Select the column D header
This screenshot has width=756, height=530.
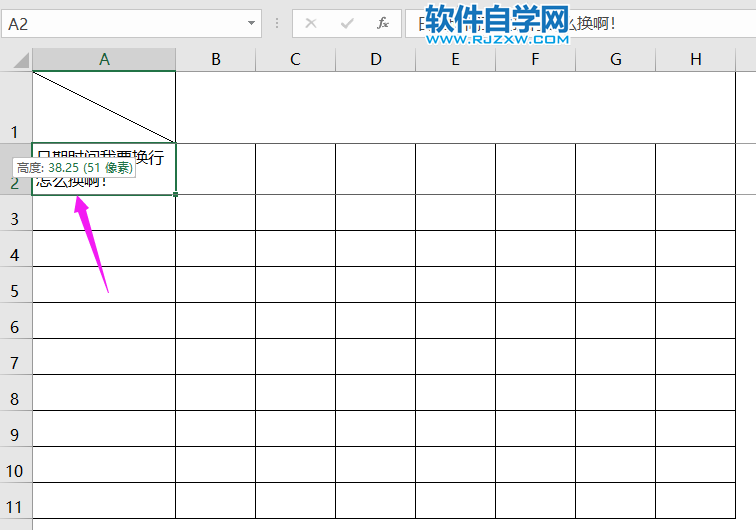(375, 60)
